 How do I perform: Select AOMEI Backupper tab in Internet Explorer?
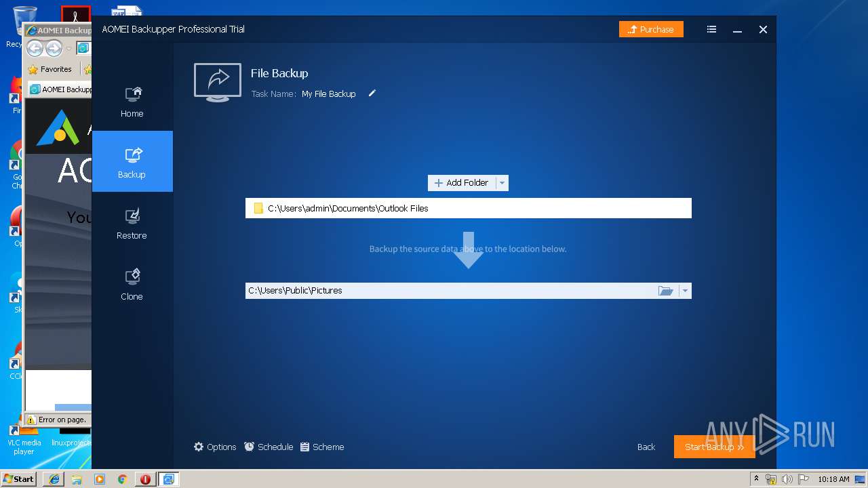coord(61,89)
